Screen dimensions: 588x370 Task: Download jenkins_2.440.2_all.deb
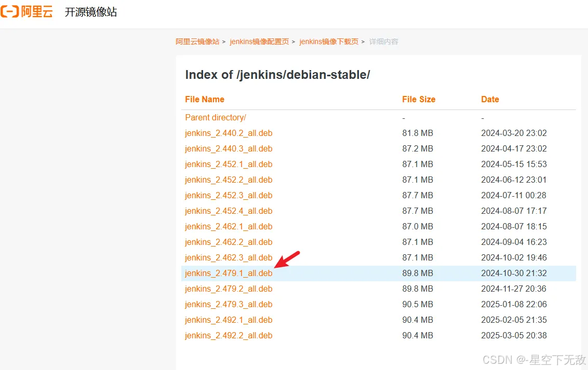(x=229, y=133)
